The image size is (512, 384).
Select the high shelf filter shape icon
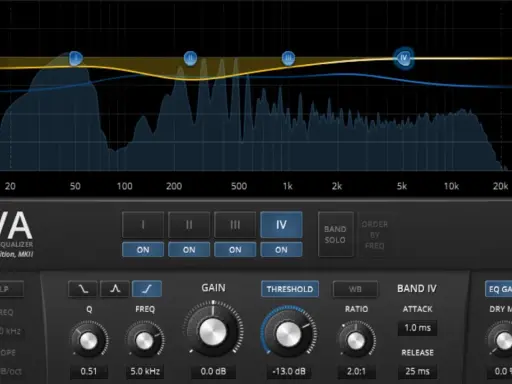pos(147,289)
